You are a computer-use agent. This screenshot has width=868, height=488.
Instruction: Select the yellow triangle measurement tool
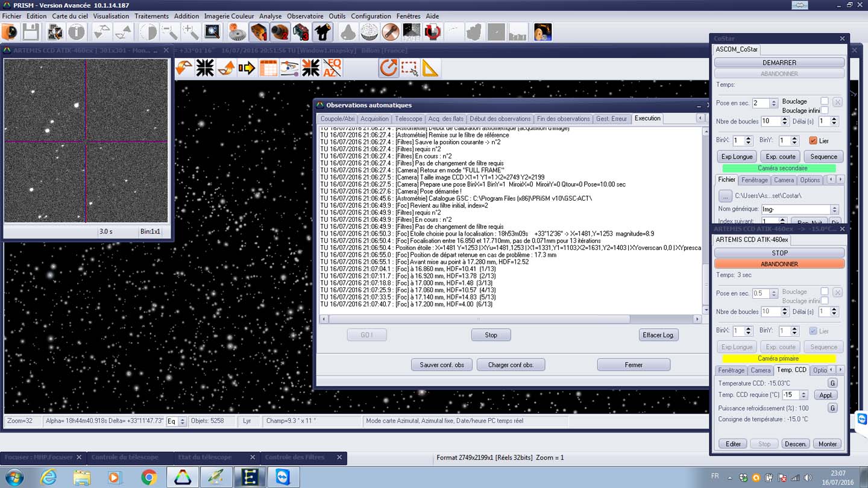[430, 68]
